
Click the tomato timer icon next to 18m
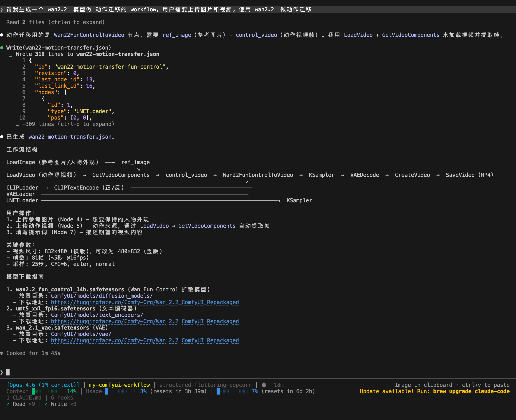click(264, 385)
